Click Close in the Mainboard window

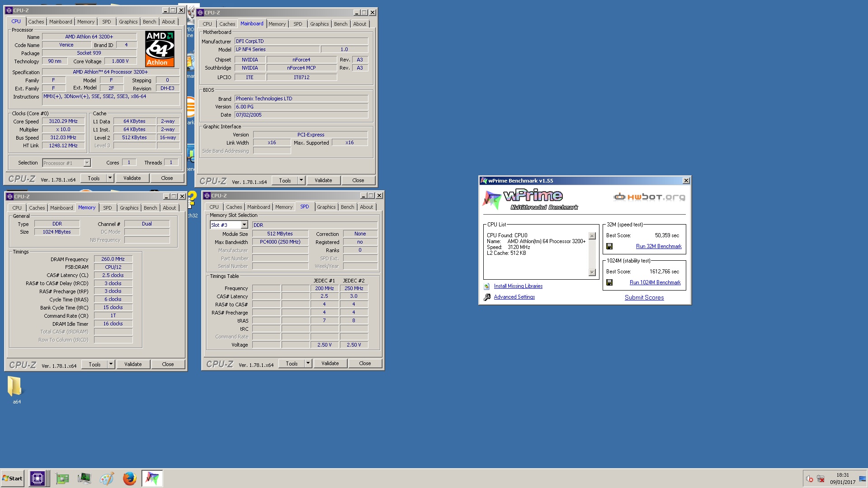point(358,180)
